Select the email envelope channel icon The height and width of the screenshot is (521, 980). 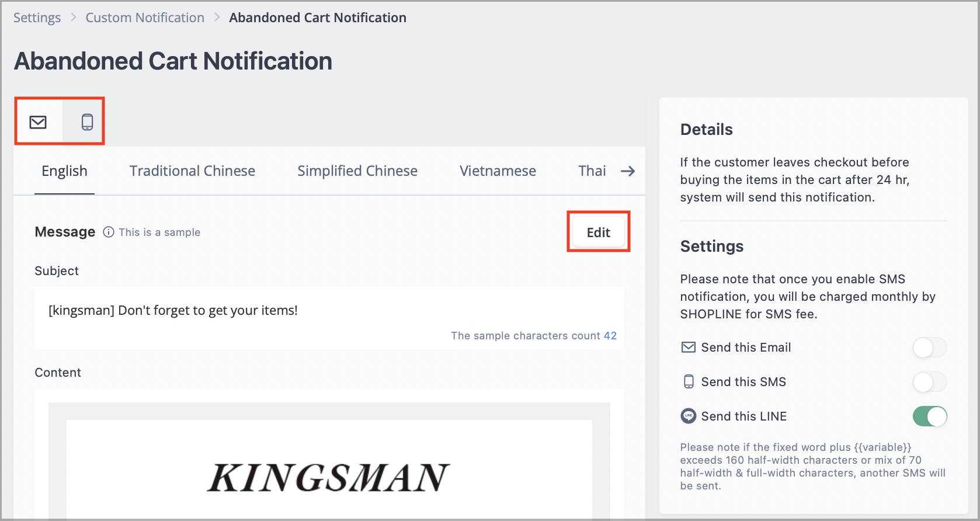tap(38, 122)
